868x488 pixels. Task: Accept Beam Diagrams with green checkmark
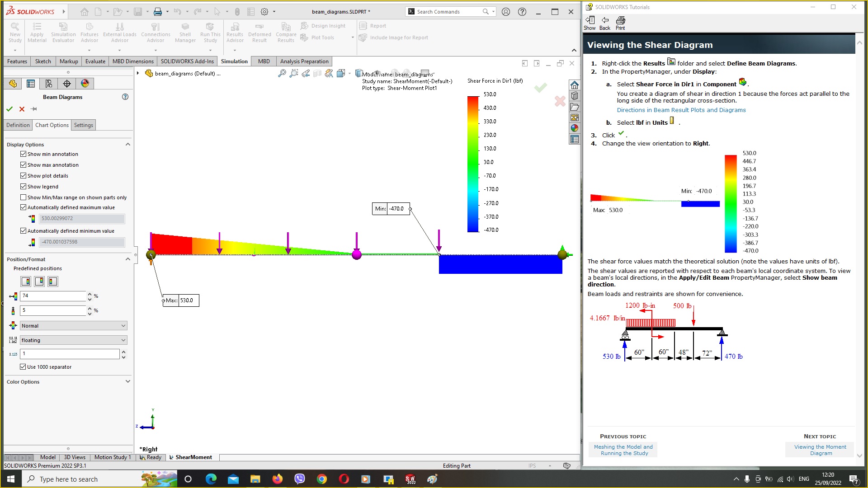[9, 109]
